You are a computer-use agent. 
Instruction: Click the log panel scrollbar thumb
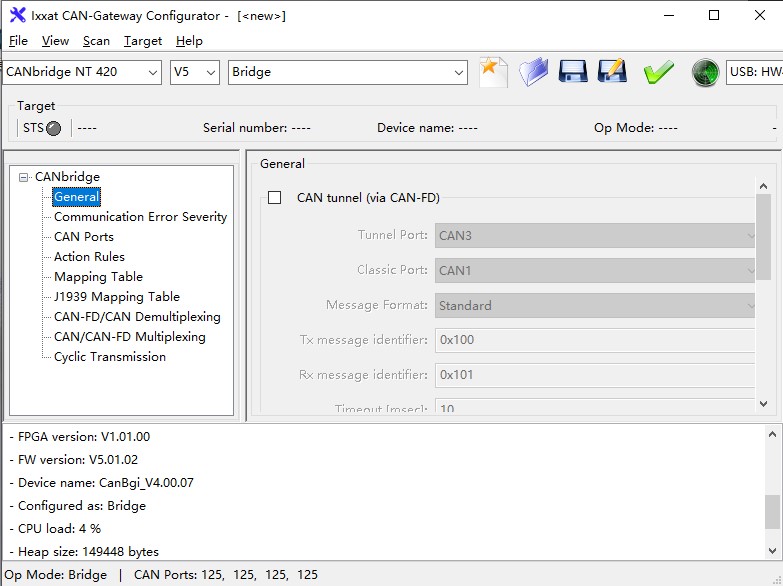coord(772,512)
